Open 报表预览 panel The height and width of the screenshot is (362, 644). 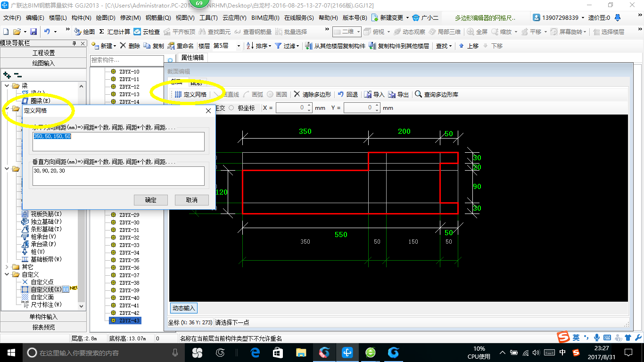pos(43,327)
